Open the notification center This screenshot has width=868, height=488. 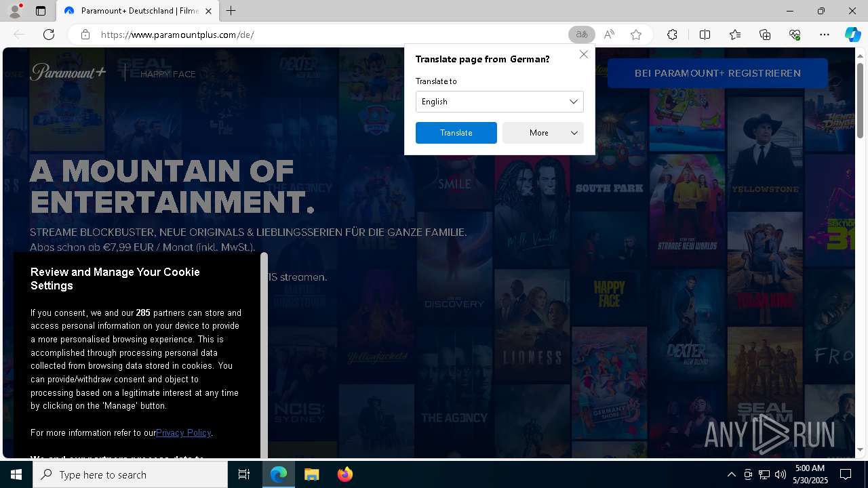(x=846, y=474)
